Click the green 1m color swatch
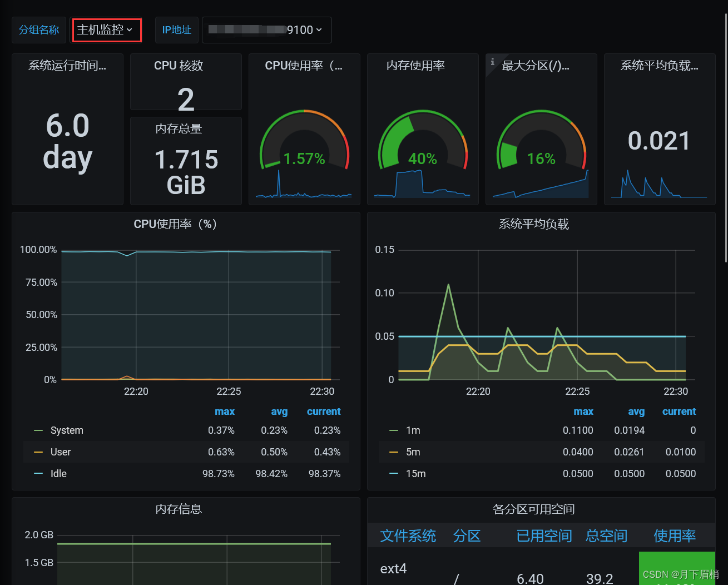Viewport: 728px width, 585px height. coord(394,430)
